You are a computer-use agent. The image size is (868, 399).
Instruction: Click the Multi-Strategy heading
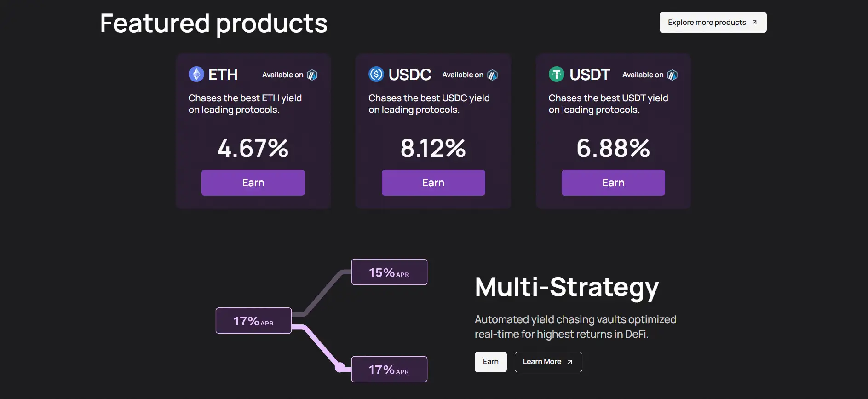567,287
